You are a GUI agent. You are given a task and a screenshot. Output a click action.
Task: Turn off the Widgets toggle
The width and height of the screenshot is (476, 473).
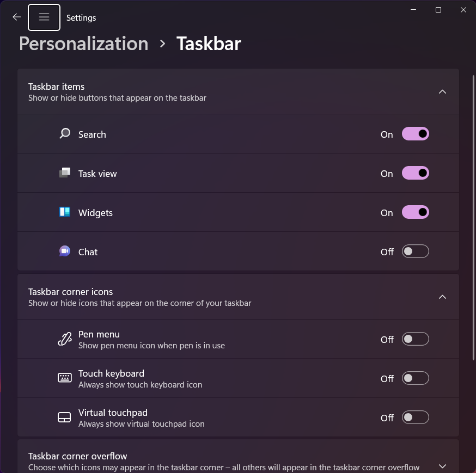pyautogui.click(x=416, y=212)
